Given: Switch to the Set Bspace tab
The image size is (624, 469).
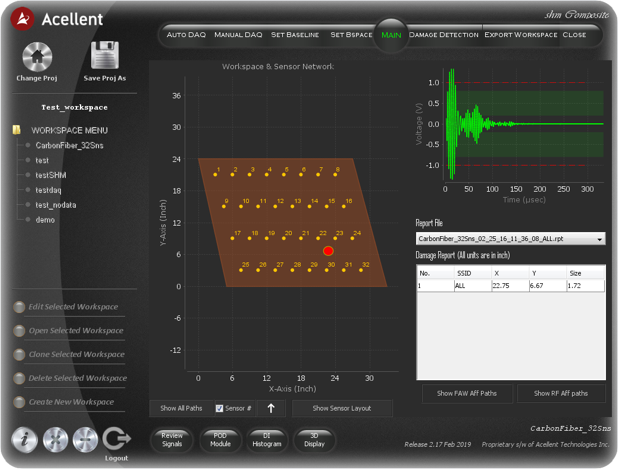Looking at the screenshot, I should [351, 35].
